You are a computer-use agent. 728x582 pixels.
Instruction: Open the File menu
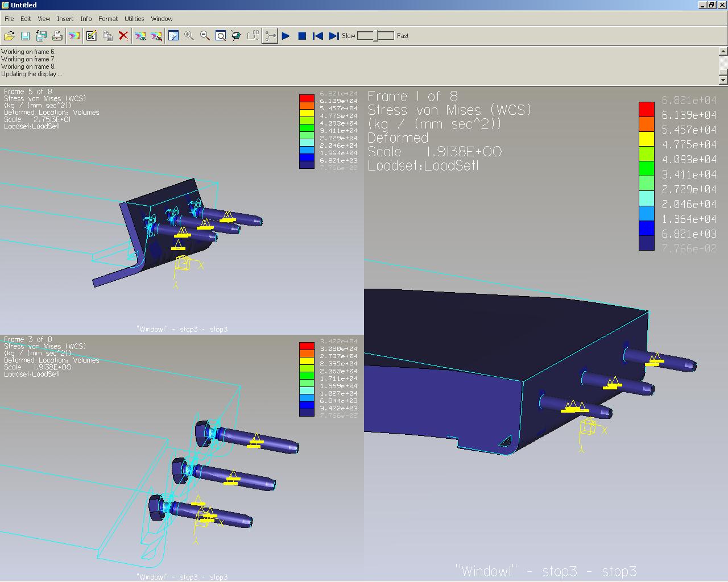tap(9, 19)
